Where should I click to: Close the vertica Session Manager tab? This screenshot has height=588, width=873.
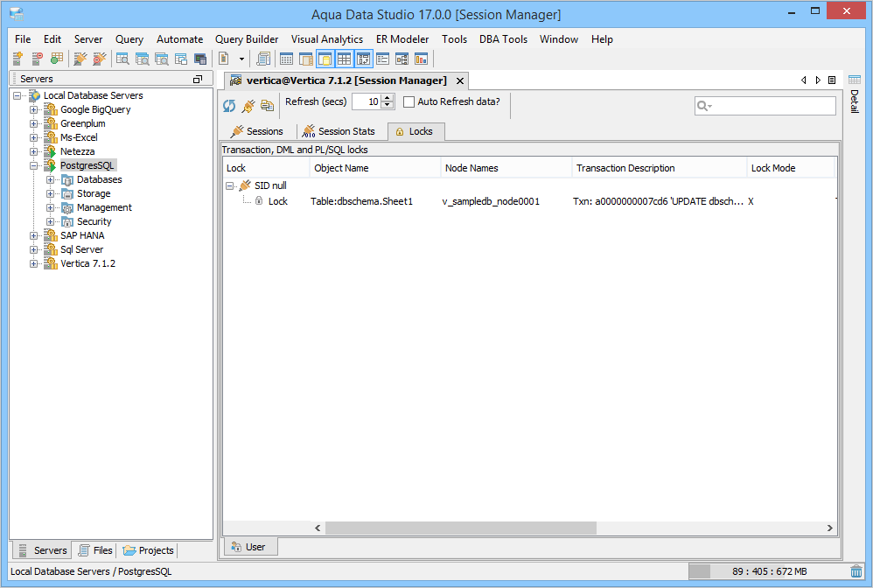click(460, 80)
